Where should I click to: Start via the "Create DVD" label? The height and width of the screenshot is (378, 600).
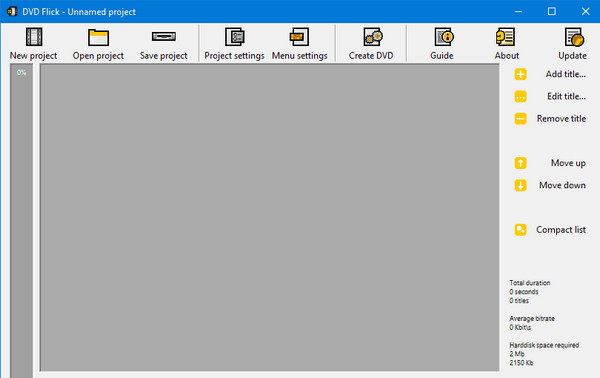[371, 56]
